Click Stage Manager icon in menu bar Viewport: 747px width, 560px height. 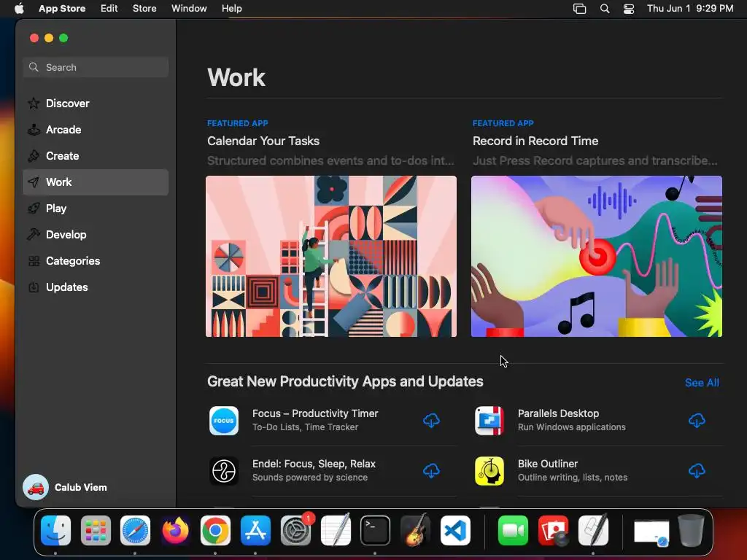tap(579, 9)
